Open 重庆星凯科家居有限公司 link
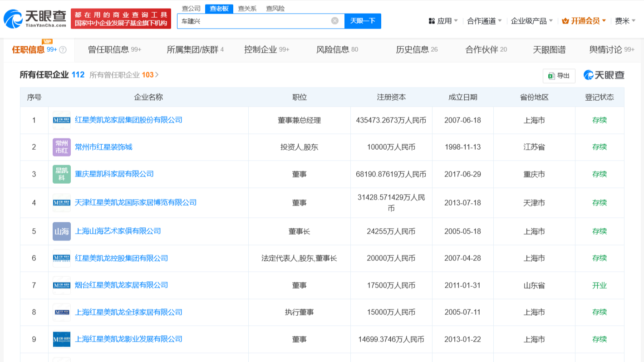644x362 pixels. 114,174
